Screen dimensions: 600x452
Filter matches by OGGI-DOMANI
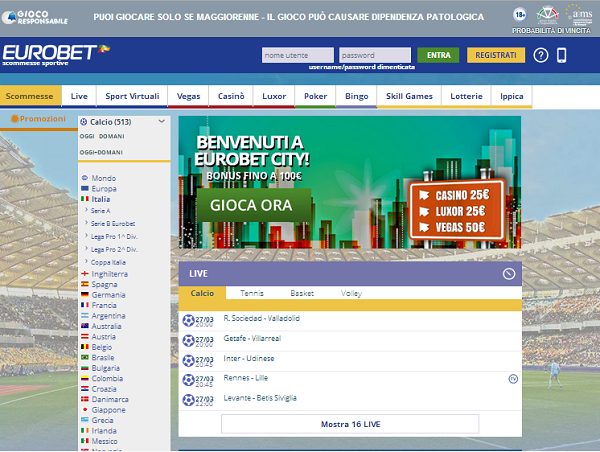point(101,152)
